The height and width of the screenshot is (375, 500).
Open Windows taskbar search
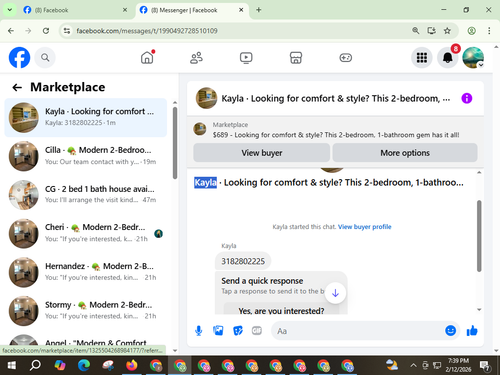pyautogui.click(x=35, y=366)
